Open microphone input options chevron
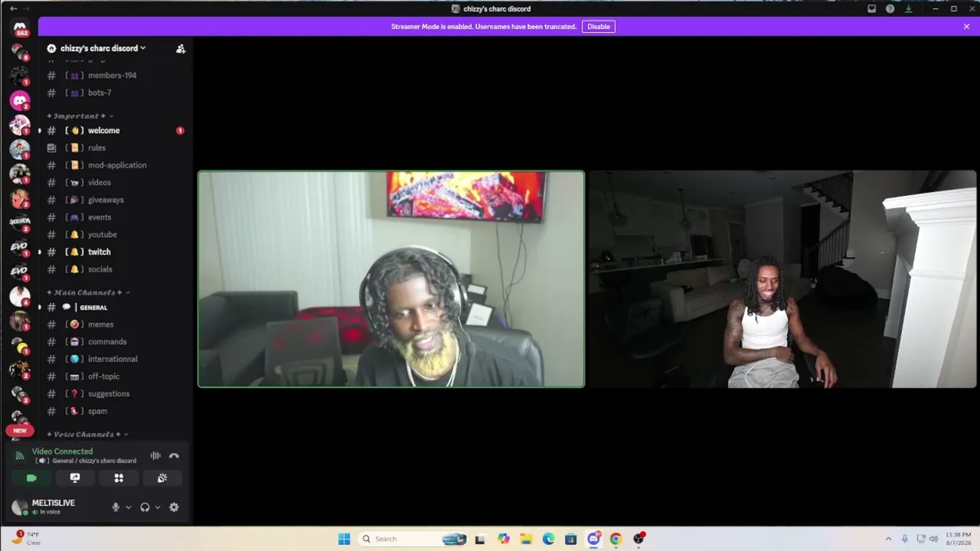The image size is (980, 551). [128, 507]
